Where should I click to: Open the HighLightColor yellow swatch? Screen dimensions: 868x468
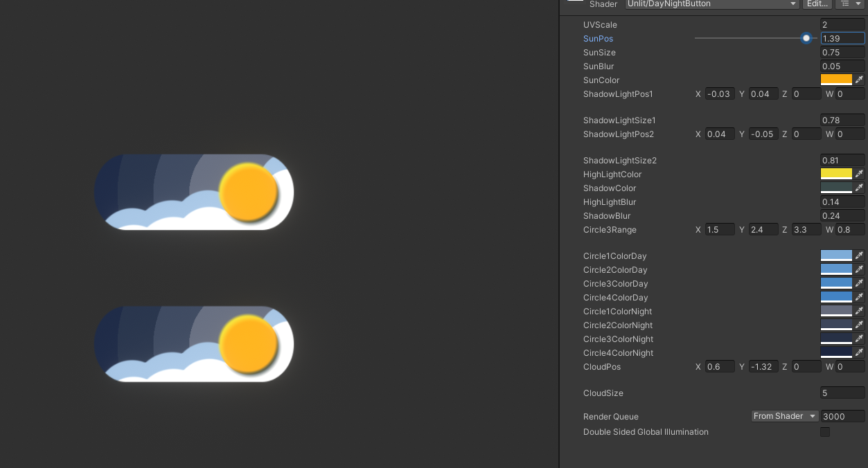(836, 174)
